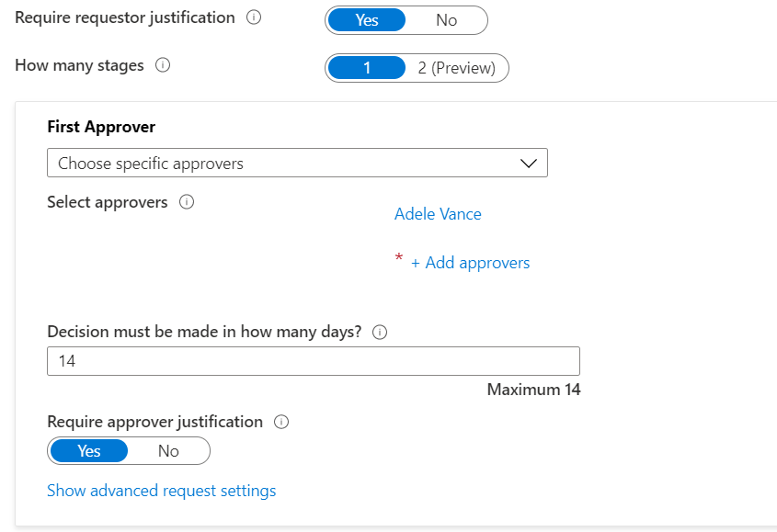
Task: Enable Require approver justification with Yes
Action: click(89, 451)
